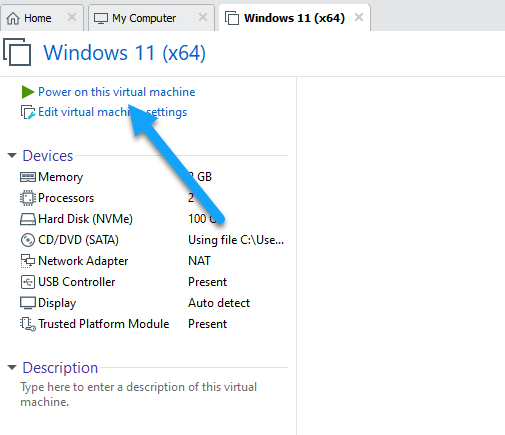
Task: Close the Home tab
Action: pyautogui.click(x=72, y=17)
